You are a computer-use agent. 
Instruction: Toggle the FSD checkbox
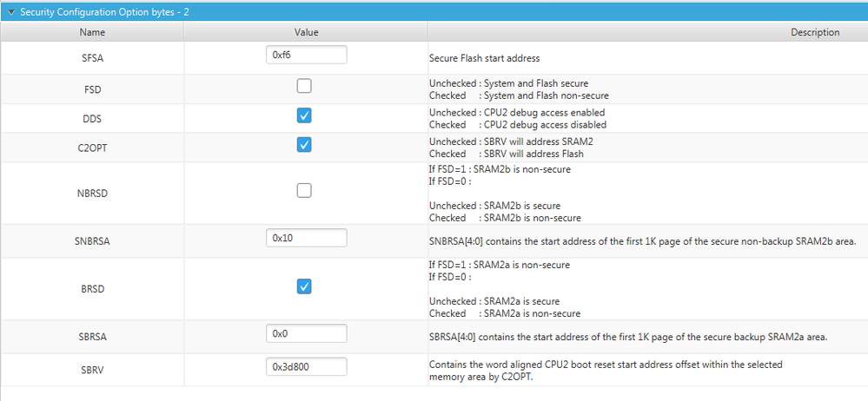(x=304, y=86)
